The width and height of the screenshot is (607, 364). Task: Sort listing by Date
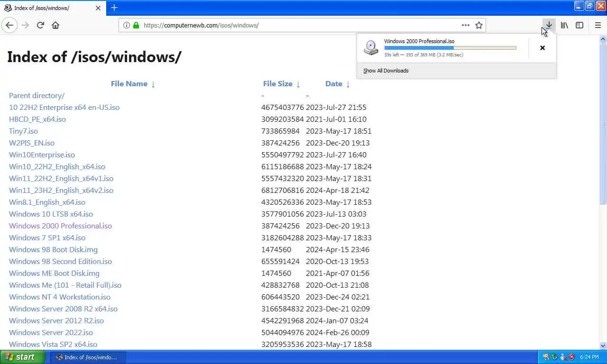click(x=334, y=83)
